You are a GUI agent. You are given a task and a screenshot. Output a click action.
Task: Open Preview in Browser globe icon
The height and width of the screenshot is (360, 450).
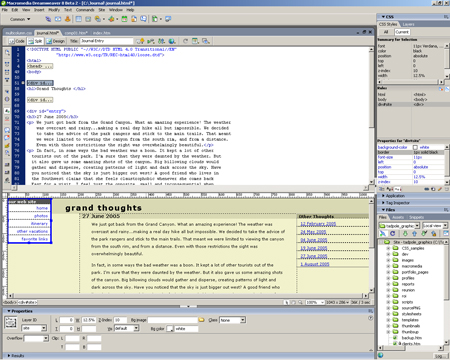tap(172, 41)
